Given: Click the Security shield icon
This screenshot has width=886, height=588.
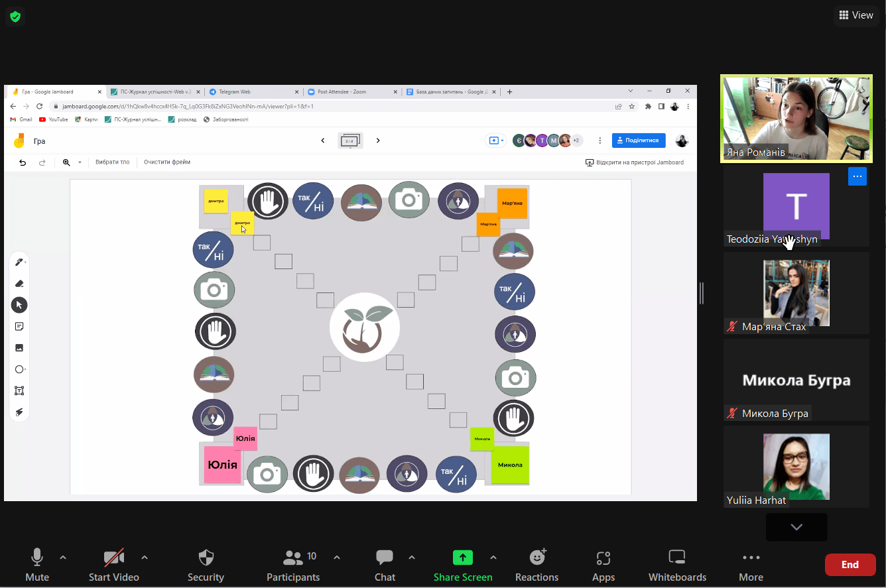Looking at the screenshot, I should coord(206,558).
